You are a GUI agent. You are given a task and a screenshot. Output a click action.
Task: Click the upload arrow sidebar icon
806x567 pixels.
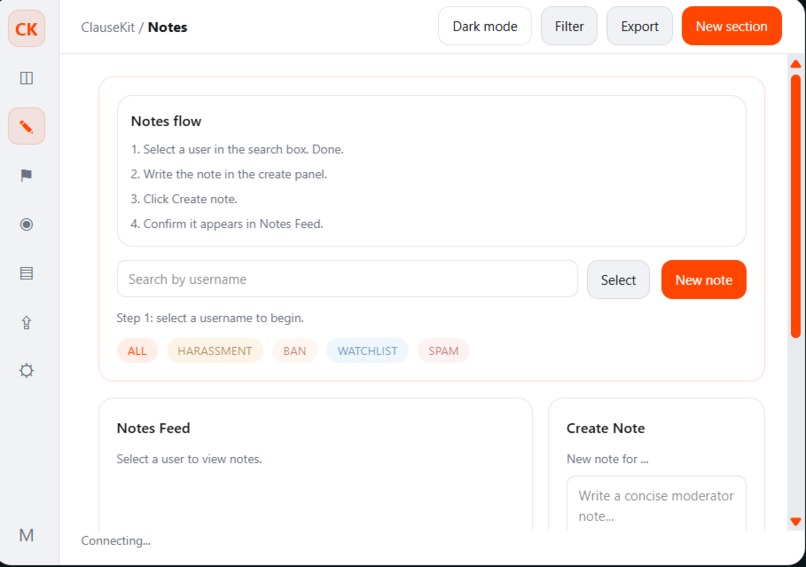26,322
